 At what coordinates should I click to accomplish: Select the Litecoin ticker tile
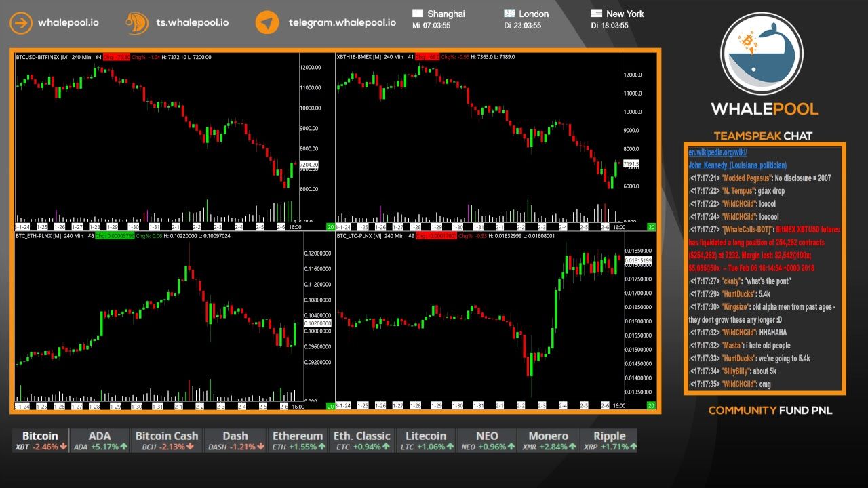pos(427,441)
